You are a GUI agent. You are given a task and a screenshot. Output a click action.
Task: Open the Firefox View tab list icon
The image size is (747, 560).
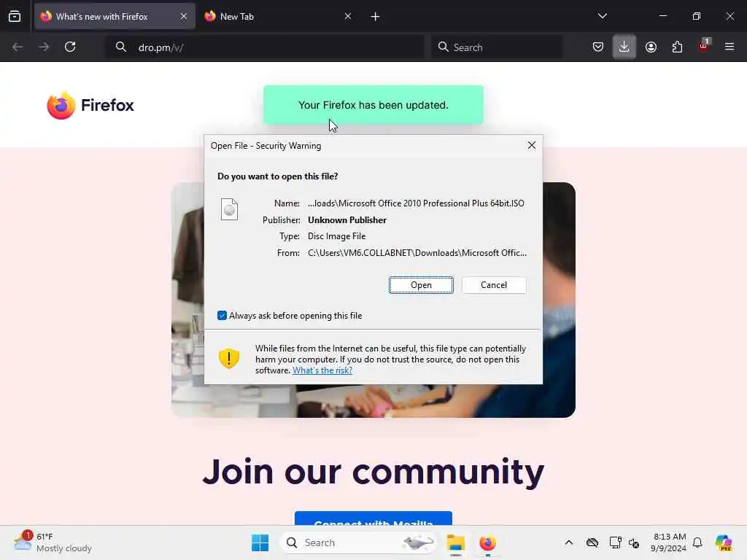tap(15, 17)
